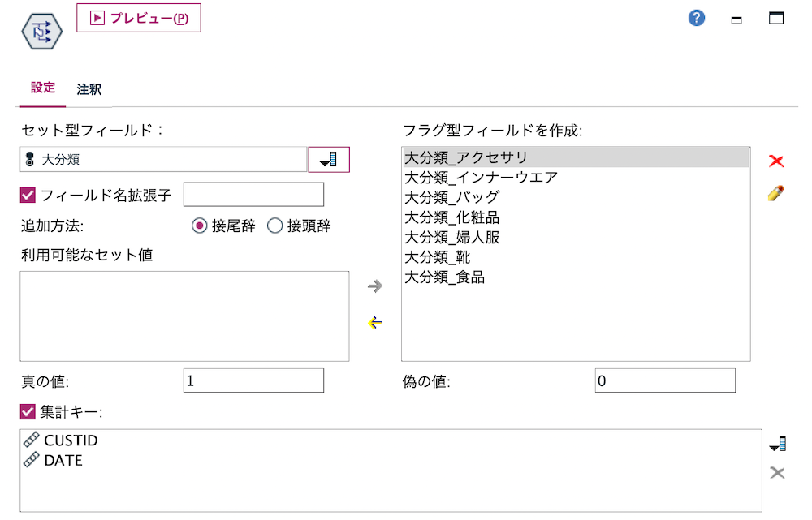
Task: Click the プレビュー button
Action: click(138, 17)
